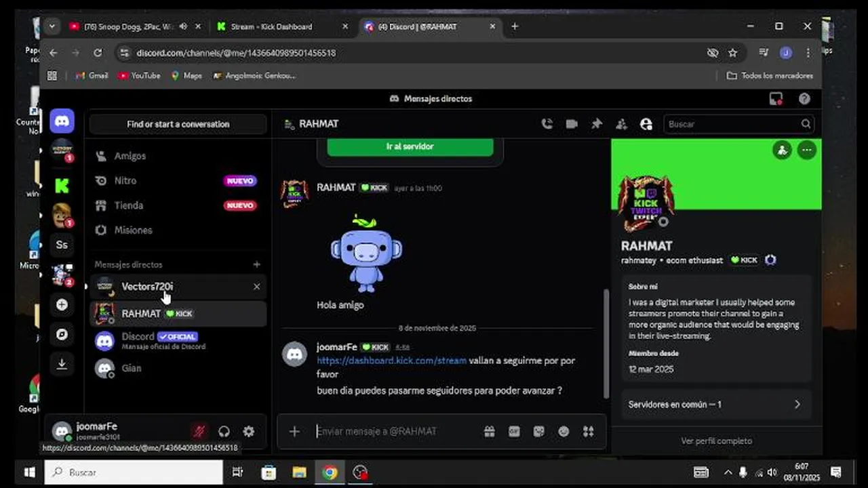This screenshot has height=488, width=868.
Task: Expand Servidores en común chevron
Action: [797, 405]
